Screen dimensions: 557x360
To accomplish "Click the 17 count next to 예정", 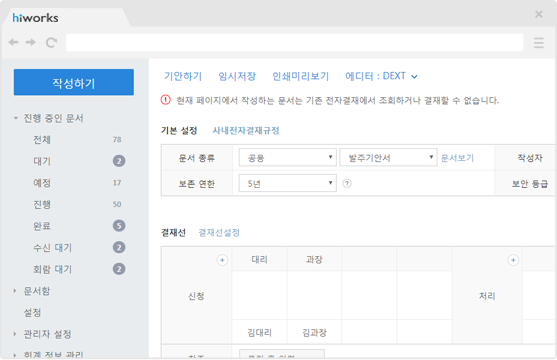I will [117, 183].
